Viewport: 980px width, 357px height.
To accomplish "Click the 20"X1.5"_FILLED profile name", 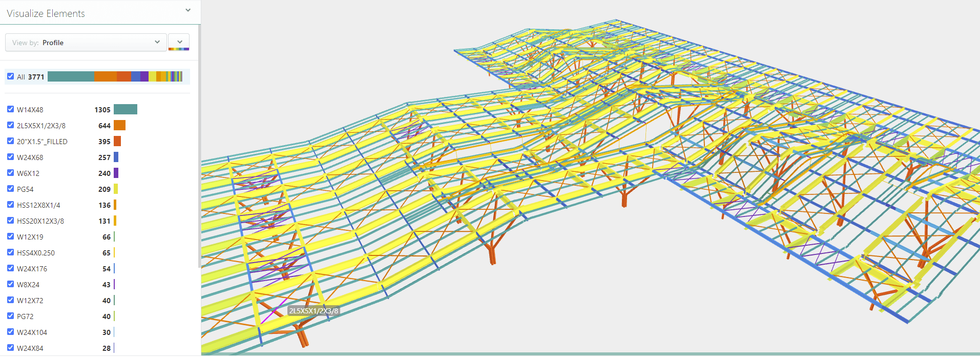I will [x=42, y=142].
